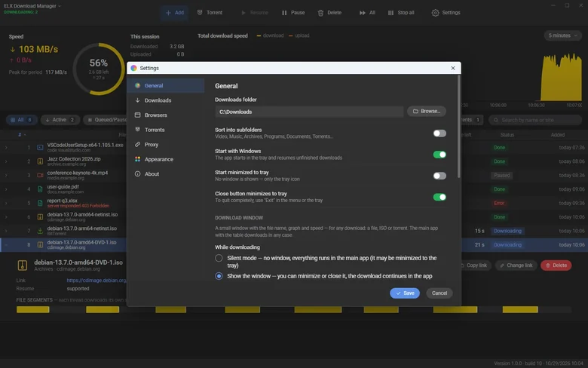Click the search by name field
Screen dimensions: 588x368
tap(535, 120)
